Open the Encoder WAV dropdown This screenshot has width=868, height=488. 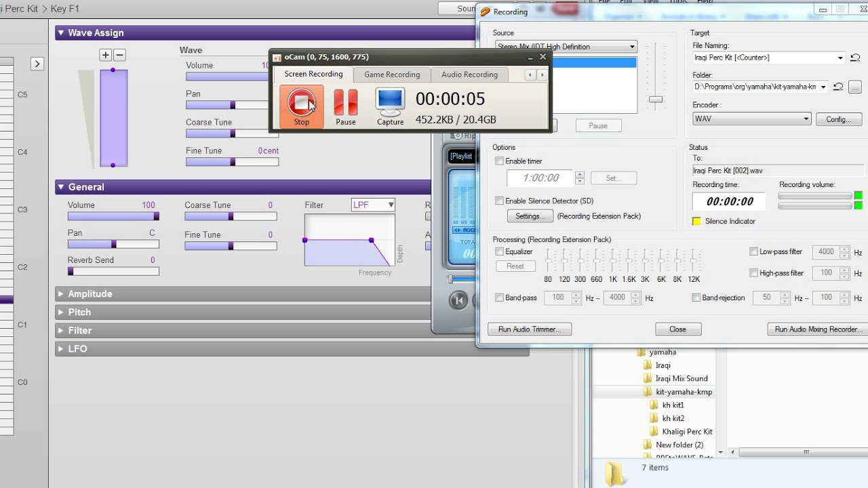[806, 119]
